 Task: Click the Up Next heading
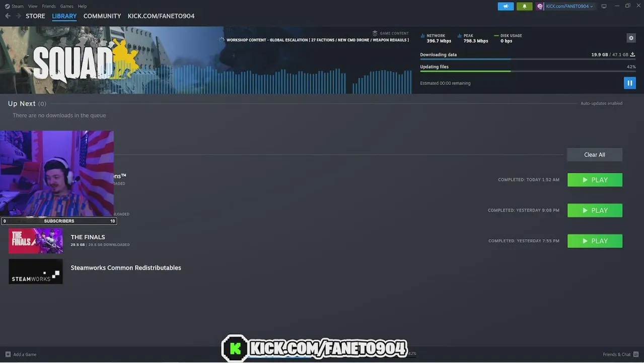coord(22,103)
